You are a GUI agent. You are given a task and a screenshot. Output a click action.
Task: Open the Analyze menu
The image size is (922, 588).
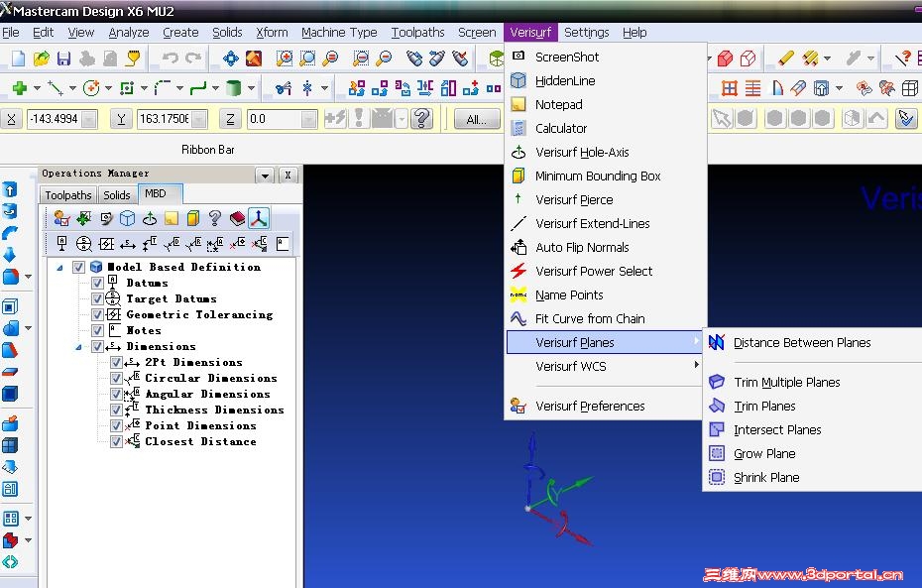point(129,33)
